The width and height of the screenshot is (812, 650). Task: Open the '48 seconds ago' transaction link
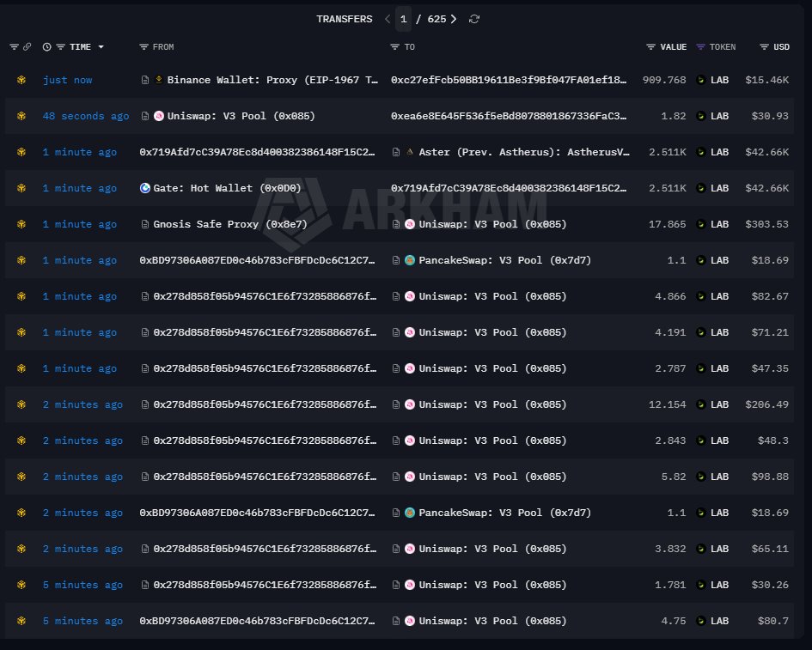(x=85, y=117)
